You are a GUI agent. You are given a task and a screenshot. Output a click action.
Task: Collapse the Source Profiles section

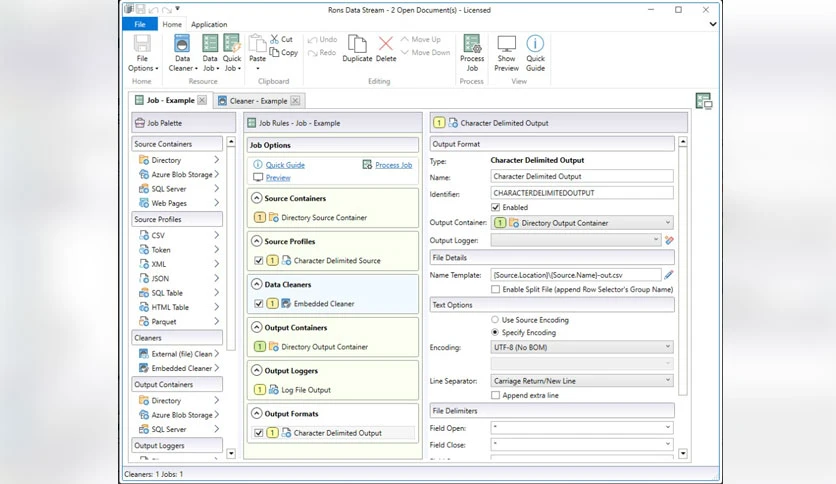coord(256,241)
